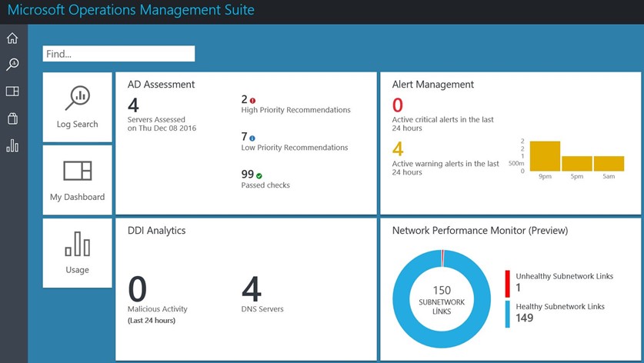Viewport: 644px width, 363px height.
Task: Open Solutions Gallery bag icon in sidebar
Action: (x=12, y=118)
